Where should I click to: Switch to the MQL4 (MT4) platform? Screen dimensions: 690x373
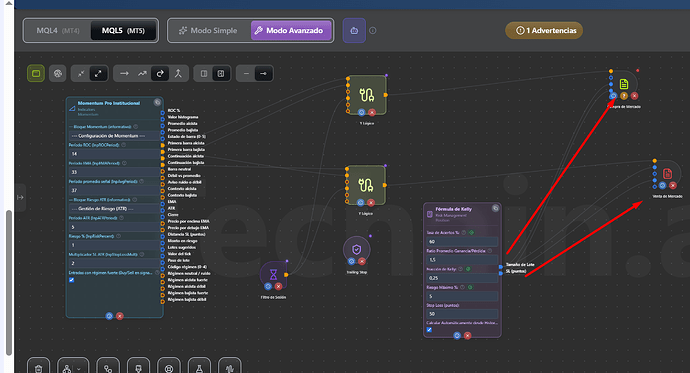pos(58,30)
